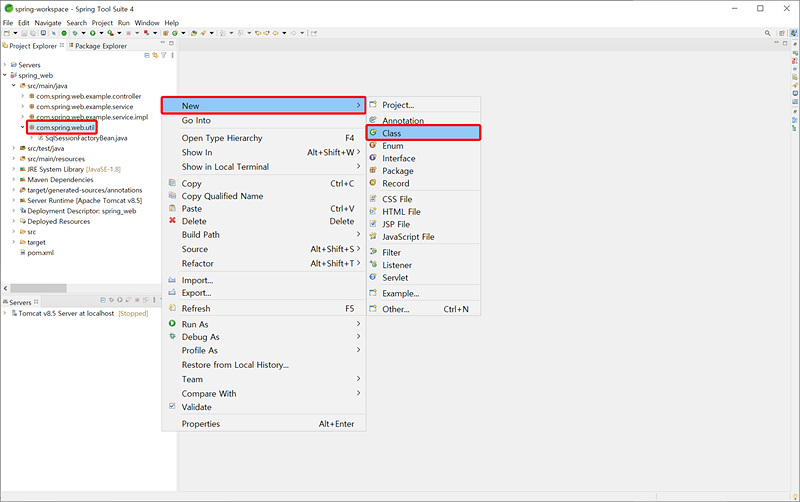Click Link with Editor icon in Project Explorer

(155, 55)
